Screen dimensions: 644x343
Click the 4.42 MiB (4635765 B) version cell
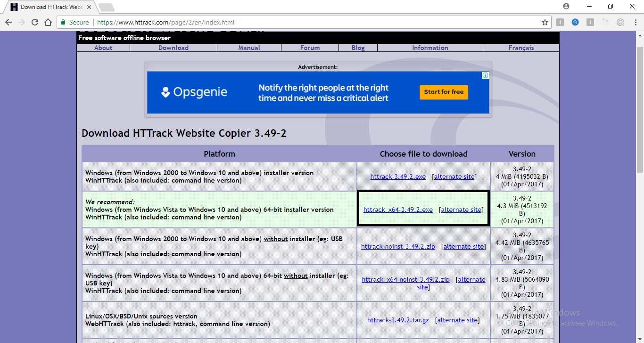[522, 246]
